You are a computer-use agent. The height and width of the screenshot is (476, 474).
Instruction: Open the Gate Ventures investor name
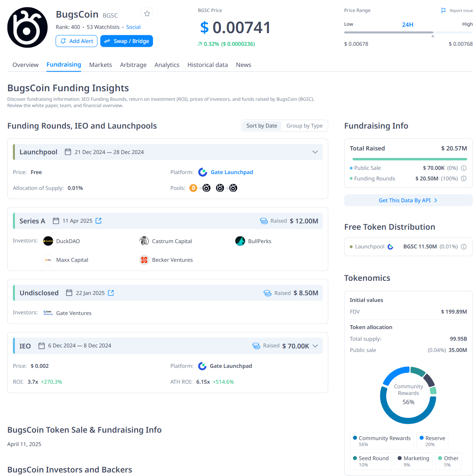click(74, 313)
